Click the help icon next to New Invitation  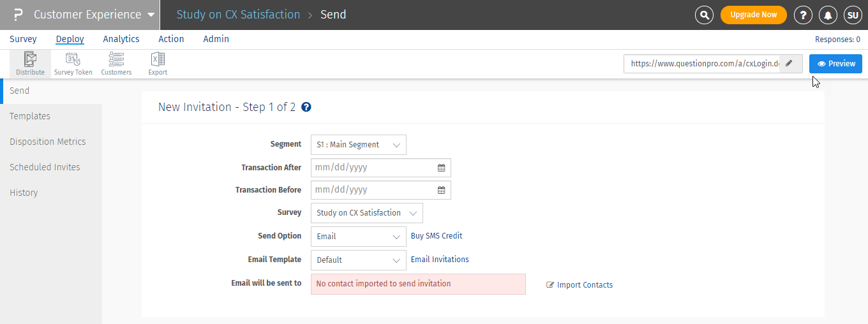coord(306,107)
